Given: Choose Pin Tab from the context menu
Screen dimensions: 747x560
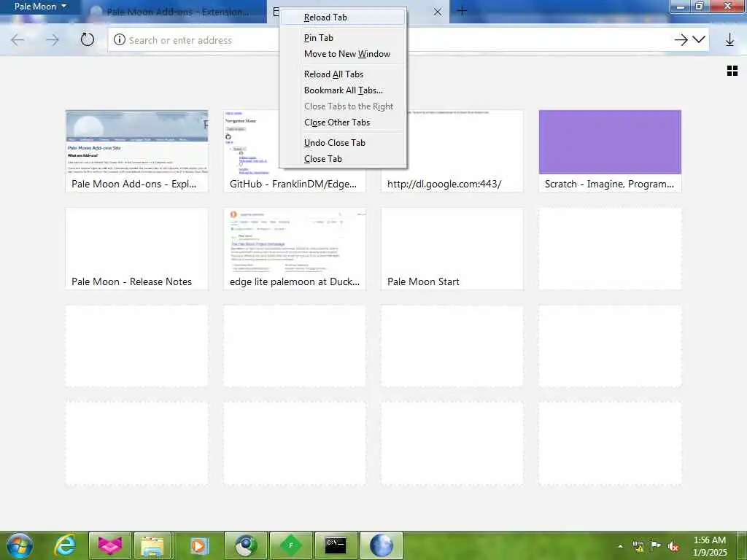Looking at the screenshot, I should coord(343,38).
